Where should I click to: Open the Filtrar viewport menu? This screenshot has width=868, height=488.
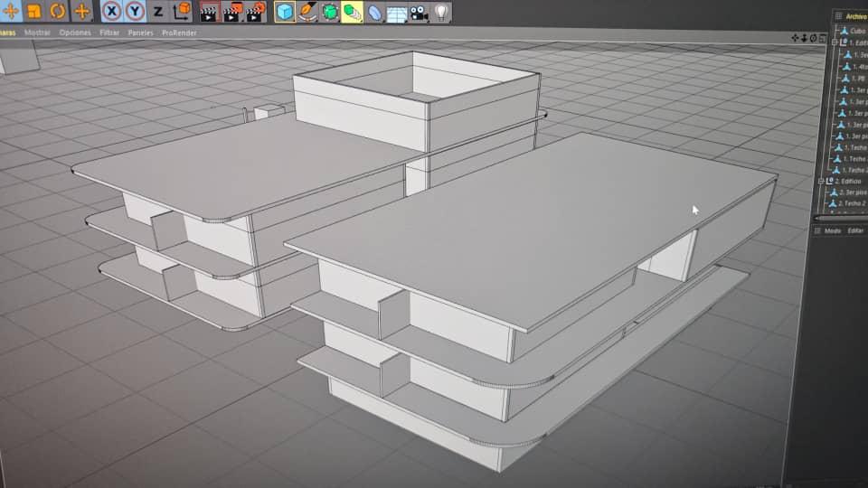109,33
